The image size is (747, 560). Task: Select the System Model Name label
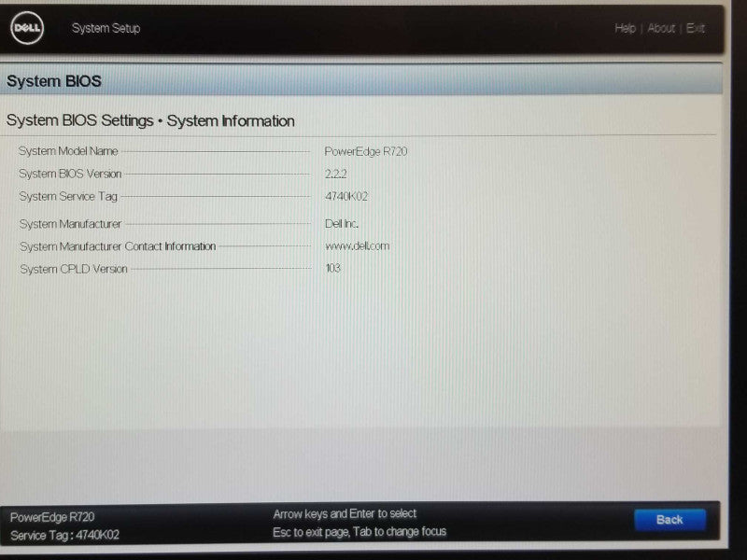coord(68,151)
